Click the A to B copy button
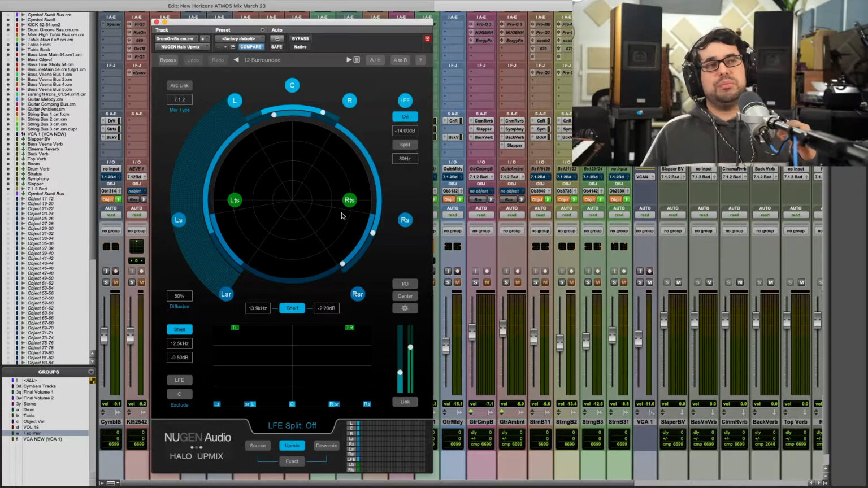Screen dimensions: 868x488 400,60
